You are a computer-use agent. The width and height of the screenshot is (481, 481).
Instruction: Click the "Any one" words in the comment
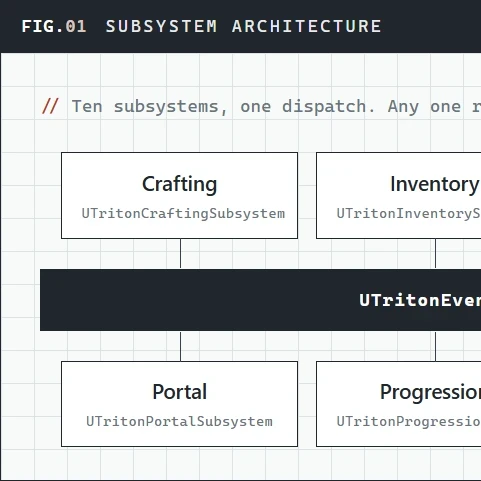(424, 107)
